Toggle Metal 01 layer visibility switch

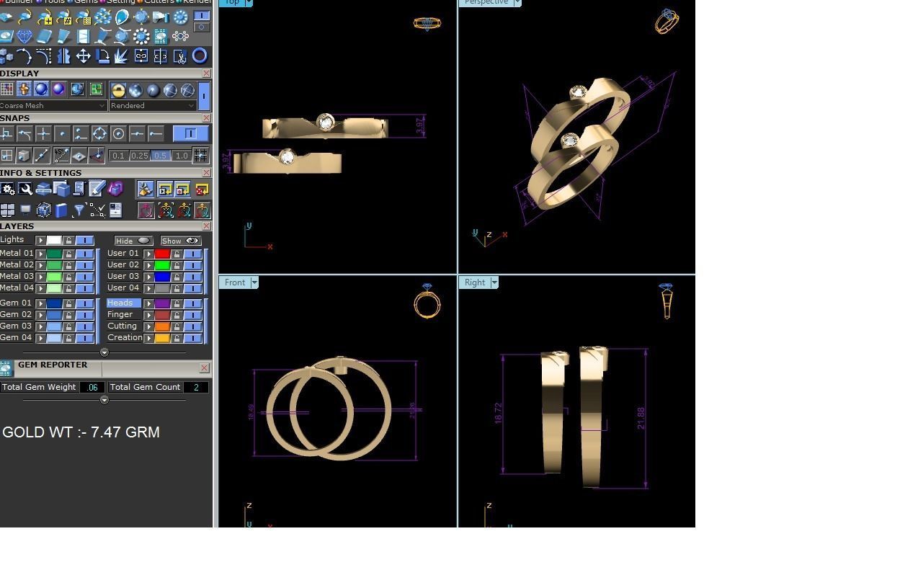point(84,254)
